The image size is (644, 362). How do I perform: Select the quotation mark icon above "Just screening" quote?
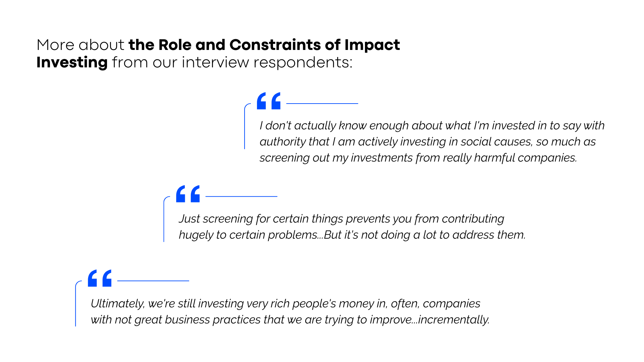188,194
